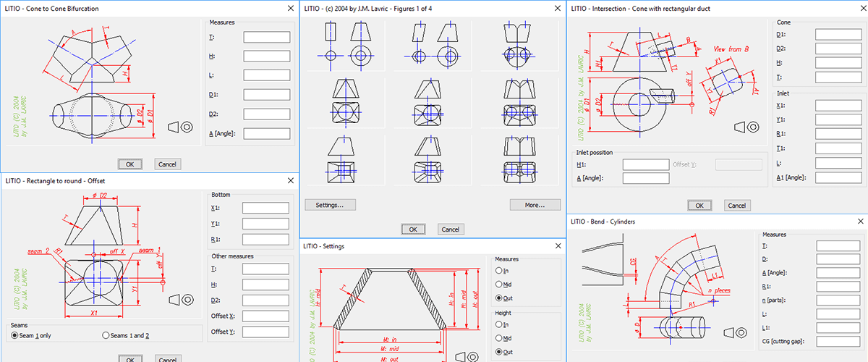Click OK in Cone to Cone Bifurcation

coord(129,164)
